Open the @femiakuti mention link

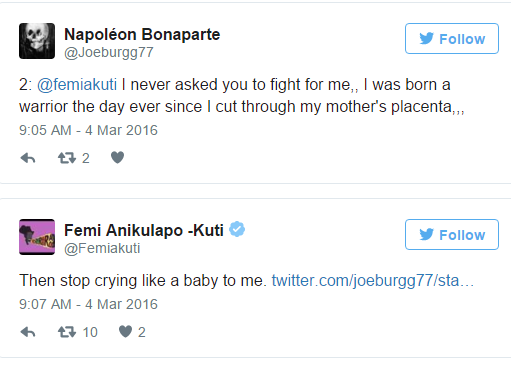tap(77, 85)
